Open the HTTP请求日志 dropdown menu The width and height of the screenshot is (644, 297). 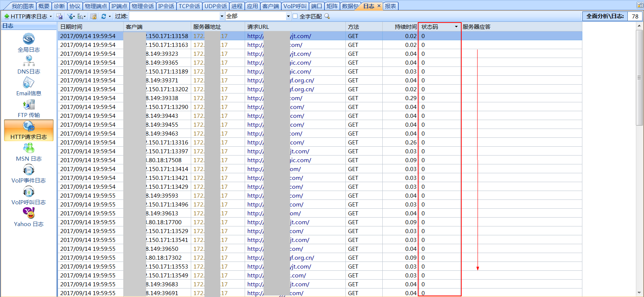tap(51, 16)
